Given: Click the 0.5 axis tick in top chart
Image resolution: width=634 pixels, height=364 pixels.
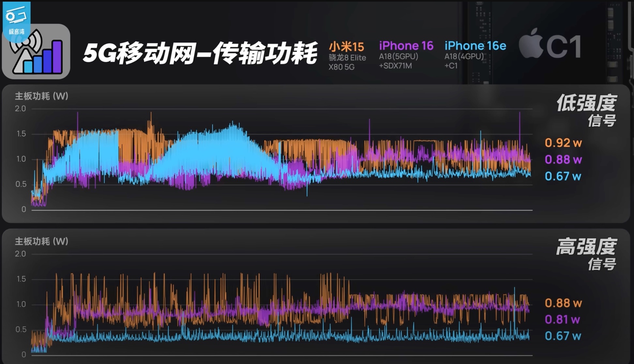Looking at the screenshot, I should coord(21,184).
